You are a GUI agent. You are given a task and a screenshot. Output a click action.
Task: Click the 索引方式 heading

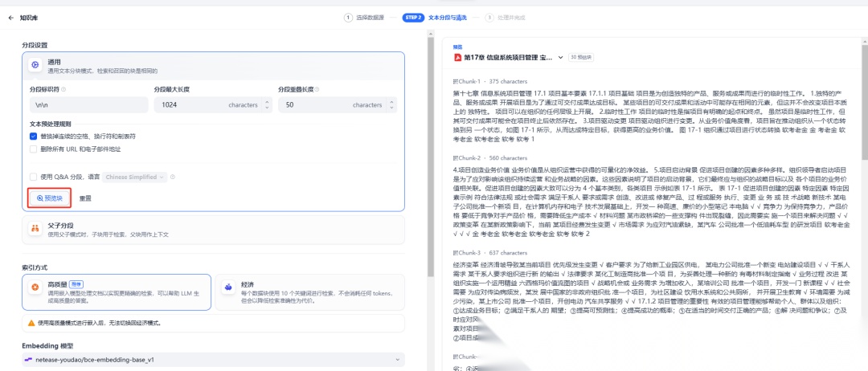pos(35,267)
